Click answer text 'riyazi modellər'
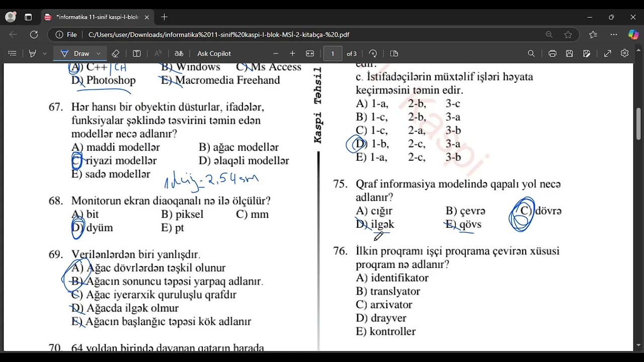The height and width of the screenshot is (362, 644). click(x=121, y=161)
